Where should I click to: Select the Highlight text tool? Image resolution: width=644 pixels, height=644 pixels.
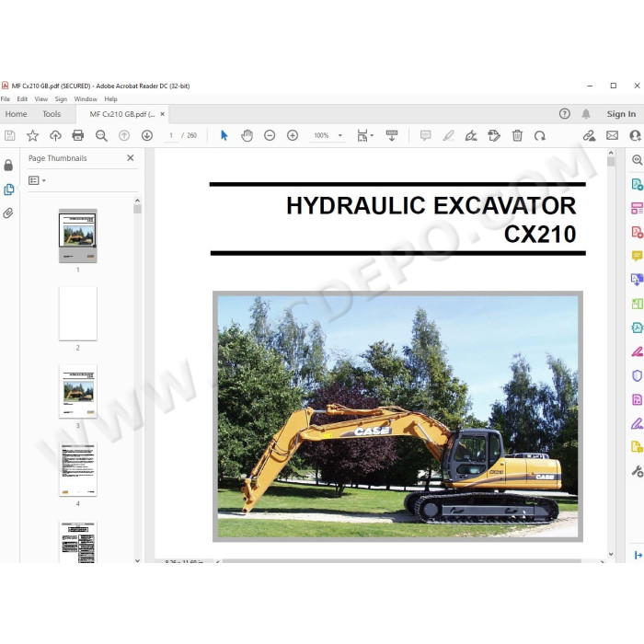[x=448, y=135]
